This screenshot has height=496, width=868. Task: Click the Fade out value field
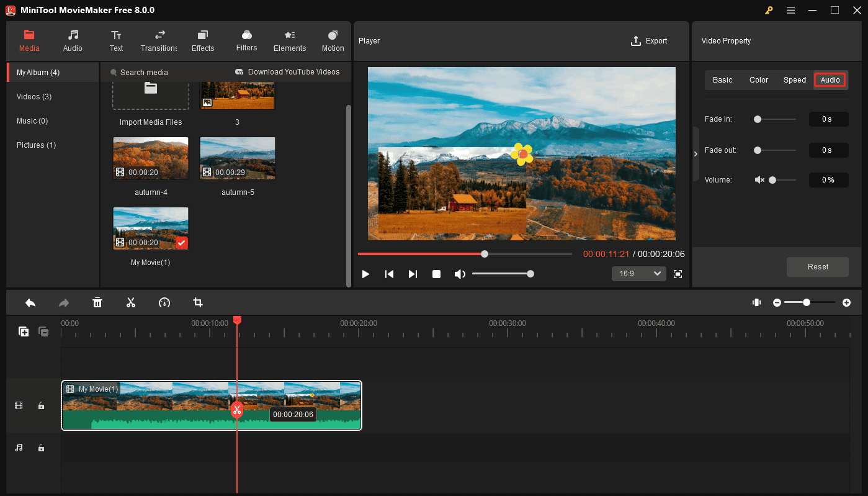tap(829, 150)
